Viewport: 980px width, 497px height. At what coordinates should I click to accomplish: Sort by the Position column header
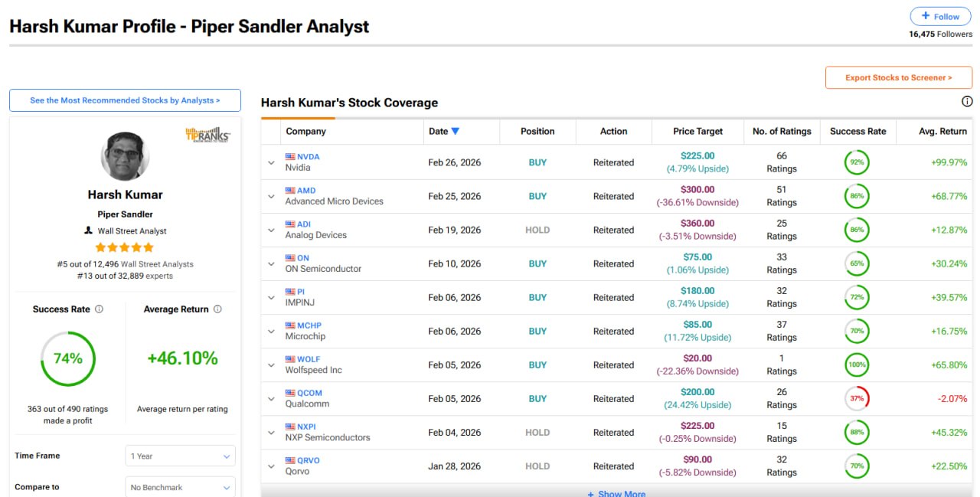(x=537, y=131)
